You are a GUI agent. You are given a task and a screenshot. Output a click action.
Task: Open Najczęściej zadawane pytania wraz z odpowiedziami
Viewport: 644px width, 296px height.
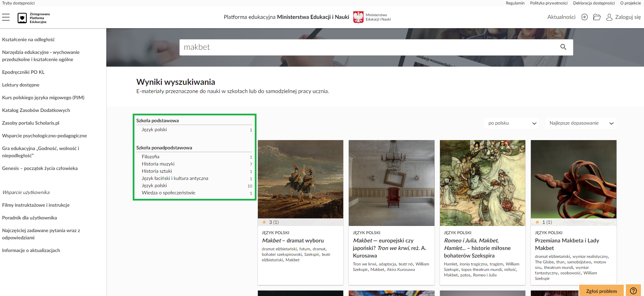coord(41,234)
